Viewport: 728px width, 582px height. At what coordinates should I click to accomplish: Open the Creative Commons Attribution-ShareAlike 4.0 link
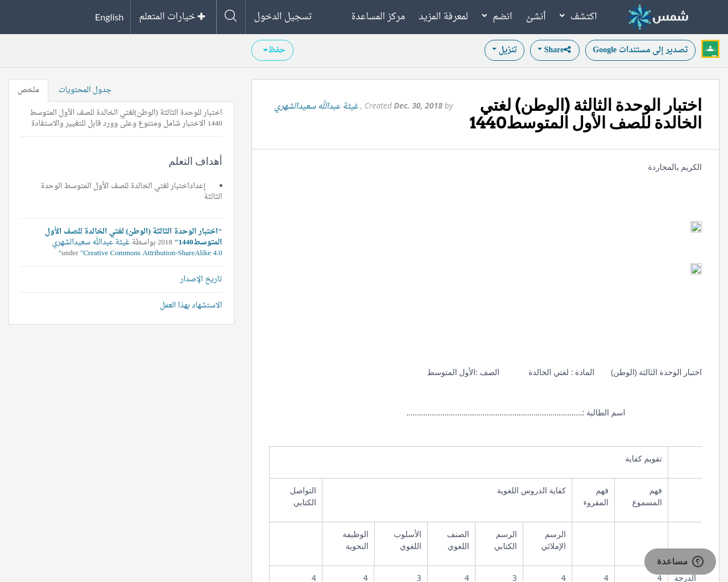pyautogui.click(x=152, y=253)
